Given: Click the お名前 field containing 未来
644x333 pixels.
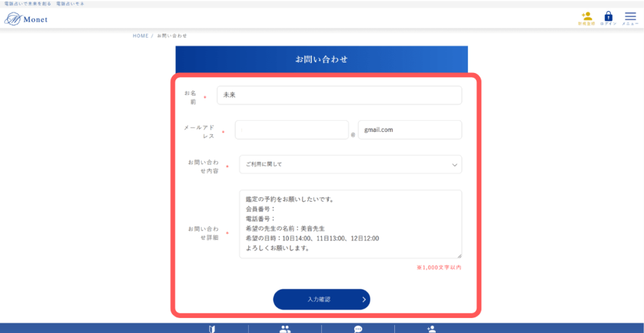Looking at the screenshot, I should pos(339,96).
